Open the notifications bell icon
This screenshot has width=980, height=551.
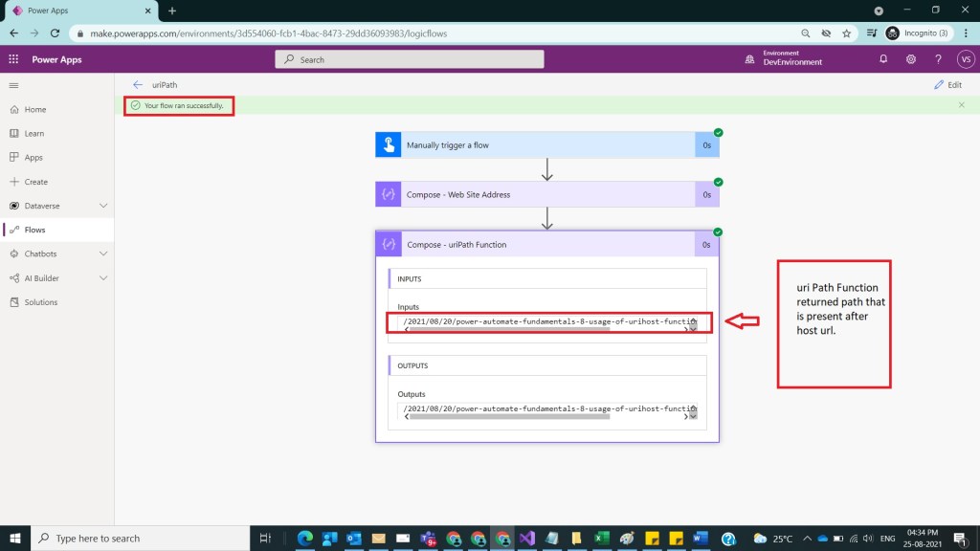[883, 59]
